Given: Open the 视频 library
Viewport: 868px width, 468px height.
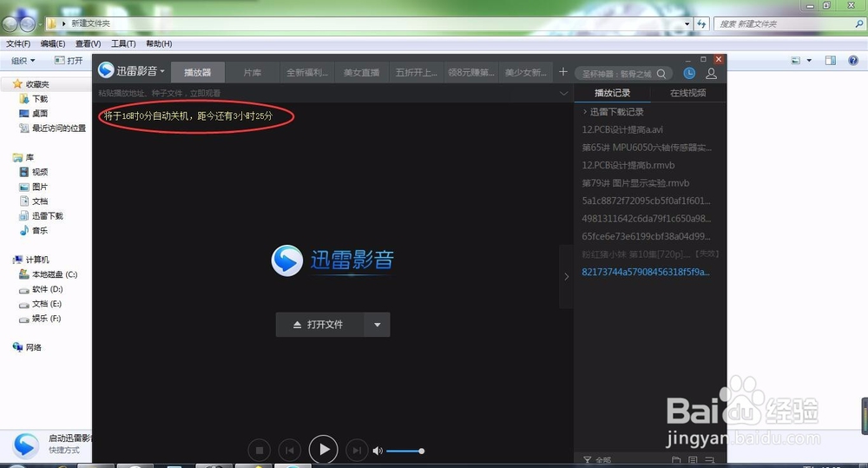Looking at the screenshot, I should (x=34, y=172).
